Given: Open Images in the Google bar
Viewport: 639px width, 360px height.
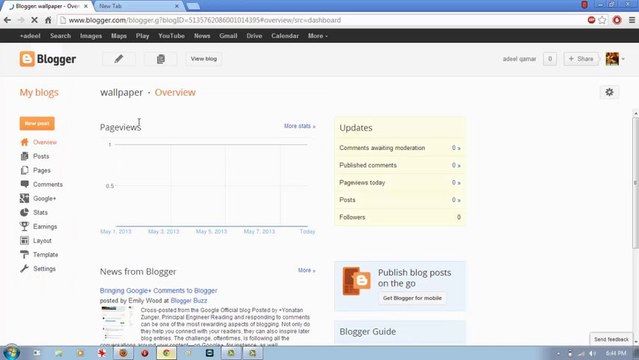Looking at the screenshot, I should [x=91, y=36].
